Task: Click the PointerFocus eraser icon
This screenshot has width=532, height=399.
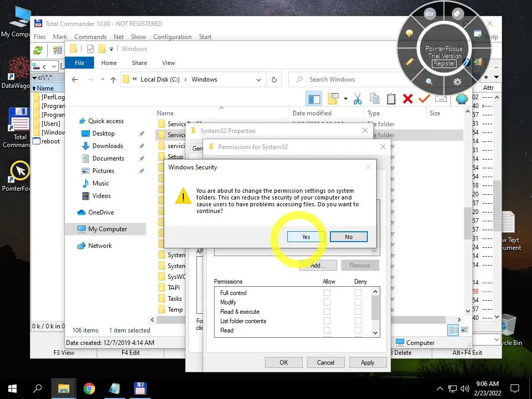Action: tap(457, 14)
